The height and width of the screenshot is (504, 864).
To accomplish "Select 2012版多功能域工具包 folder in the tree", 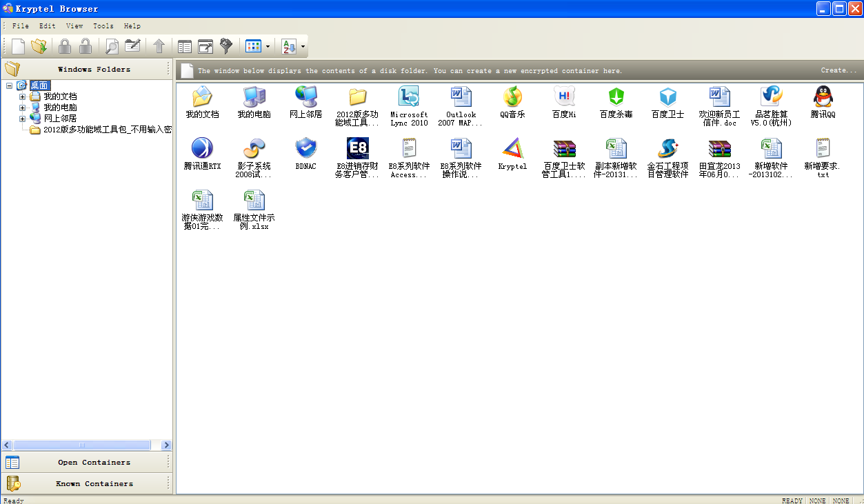I will 107,130.
